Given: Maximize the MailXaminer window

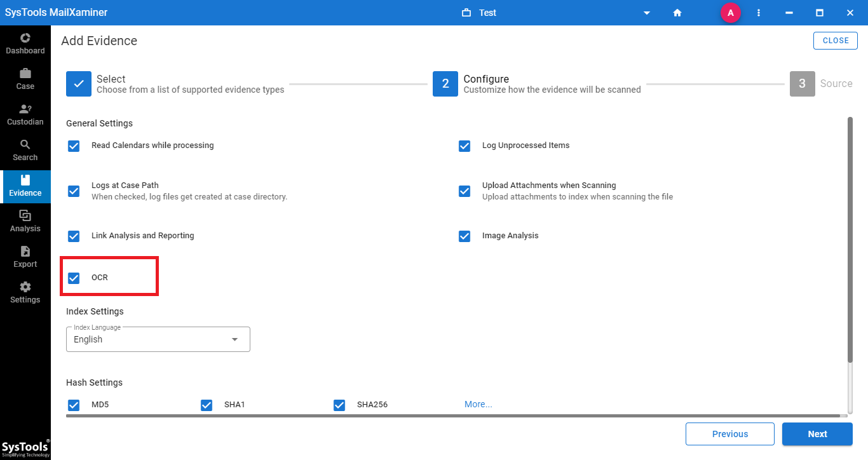Looking at the screenshot, I should [820, 13].
